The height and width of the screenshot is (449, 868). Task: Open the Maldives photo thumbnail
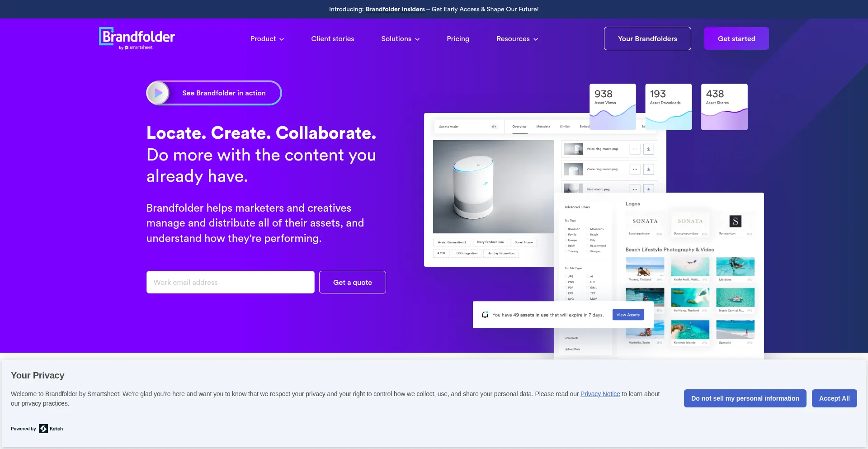tap(736, 267)
